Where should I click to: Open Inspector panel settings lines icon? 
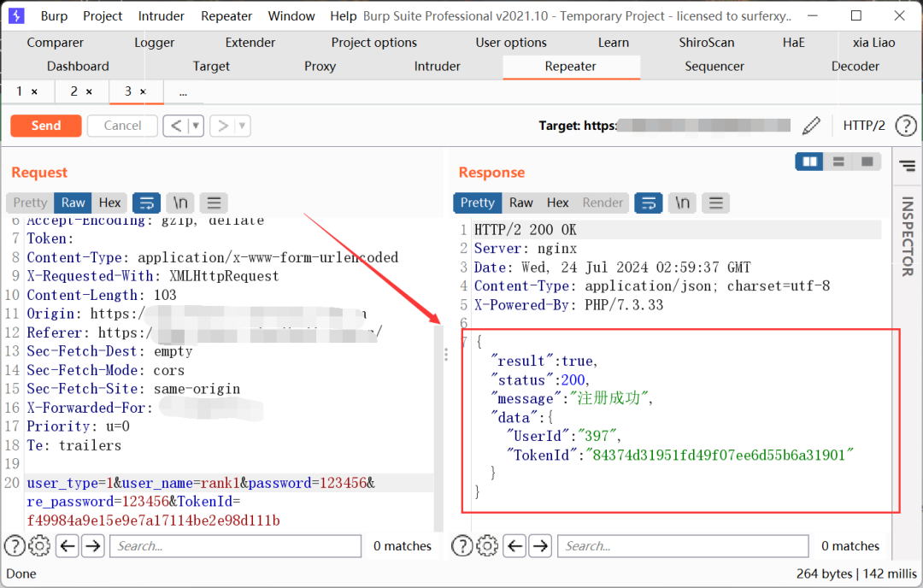tap(907, 166)
